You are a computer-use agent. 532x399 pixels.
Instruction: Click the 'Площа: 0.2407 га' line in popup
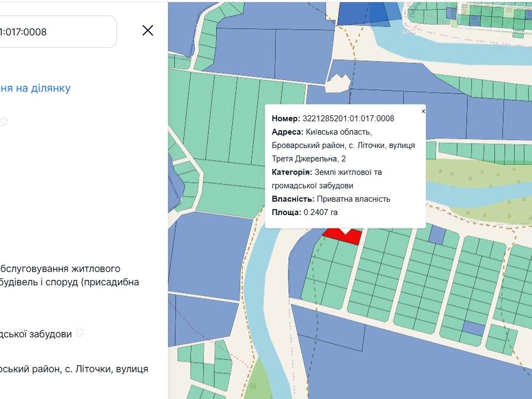click(305, 212)
